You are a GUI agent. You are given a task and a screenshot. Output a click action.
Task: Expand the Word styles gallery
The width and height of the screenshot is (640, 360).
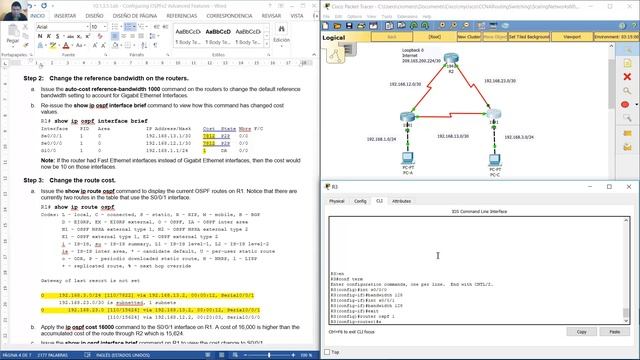267,44
